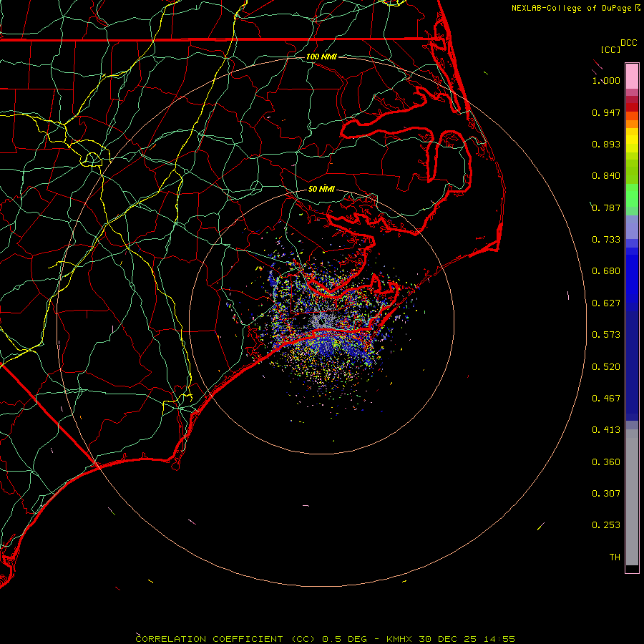
Task: Click the 0.307 value on the color scale
Action: [x=606, y=494]
